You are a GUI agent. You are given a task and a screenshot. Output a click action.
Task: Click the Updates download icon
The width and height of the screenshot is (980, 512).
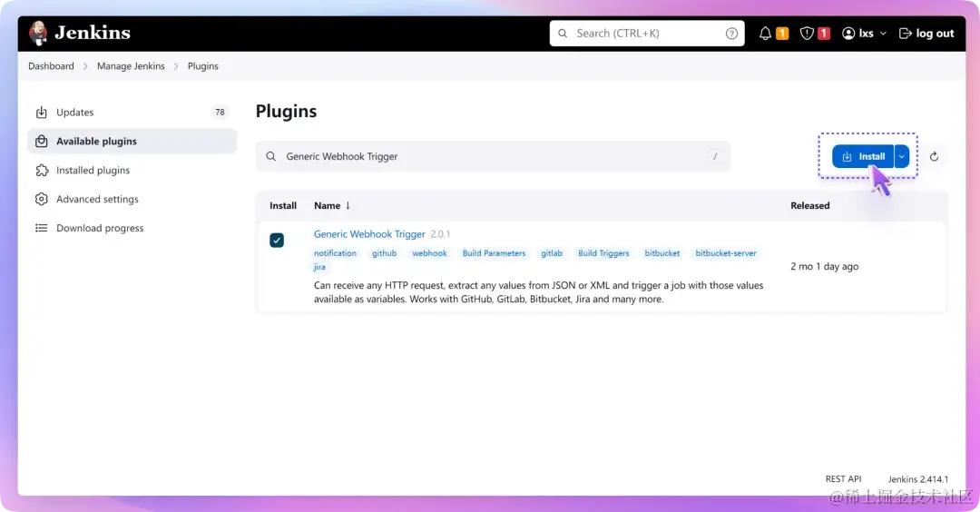tap(41, 113)
